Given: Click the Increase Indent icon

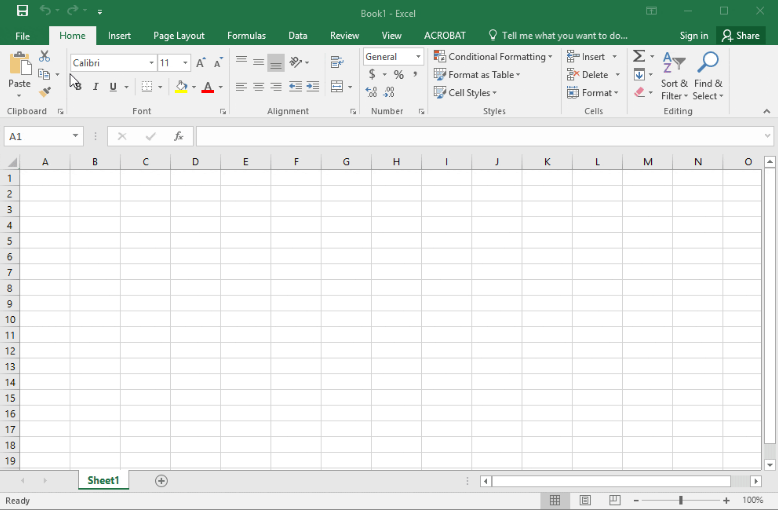Looking at the screenshot, I should tap(313, 86).
